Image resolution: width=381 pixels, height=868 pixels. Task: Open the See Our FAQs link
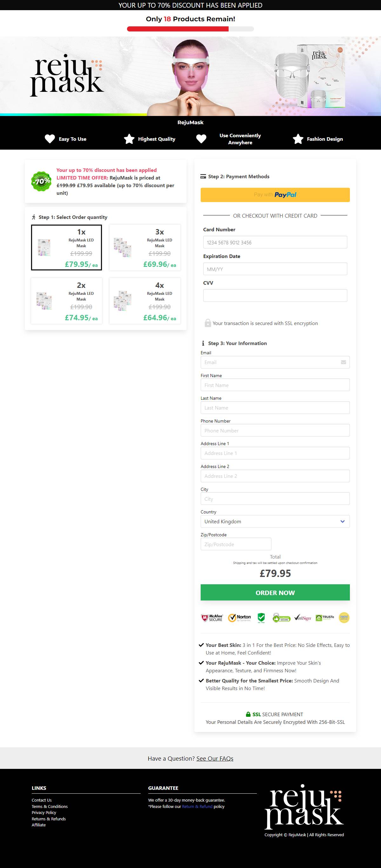pyautogui.click(x=215, y=758)
